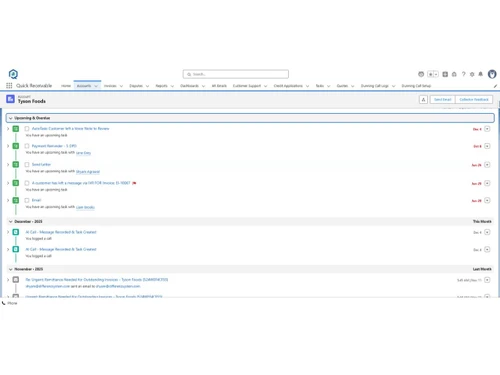This screenshot has height=375, width=500.
Task: Click the Dec 4 due date on the AutoTask row
Action: (x=477, y=129)
